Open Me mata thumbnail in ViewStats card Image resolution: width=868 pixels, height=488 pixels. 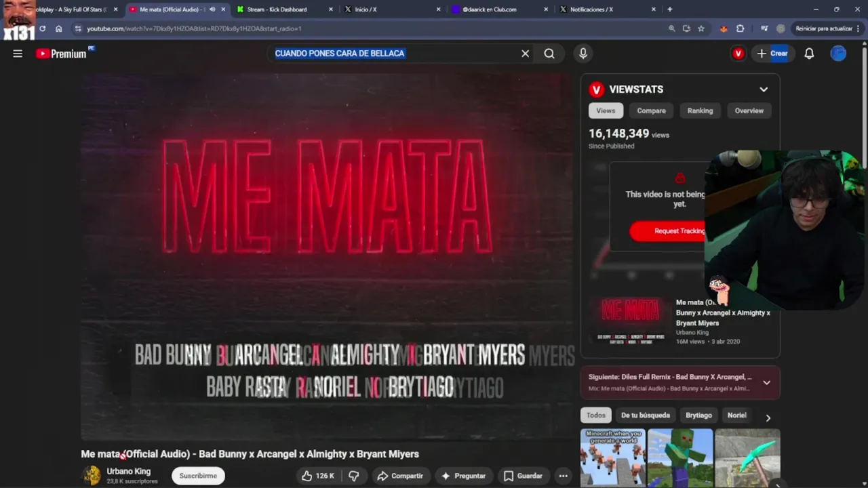[630, 321]
